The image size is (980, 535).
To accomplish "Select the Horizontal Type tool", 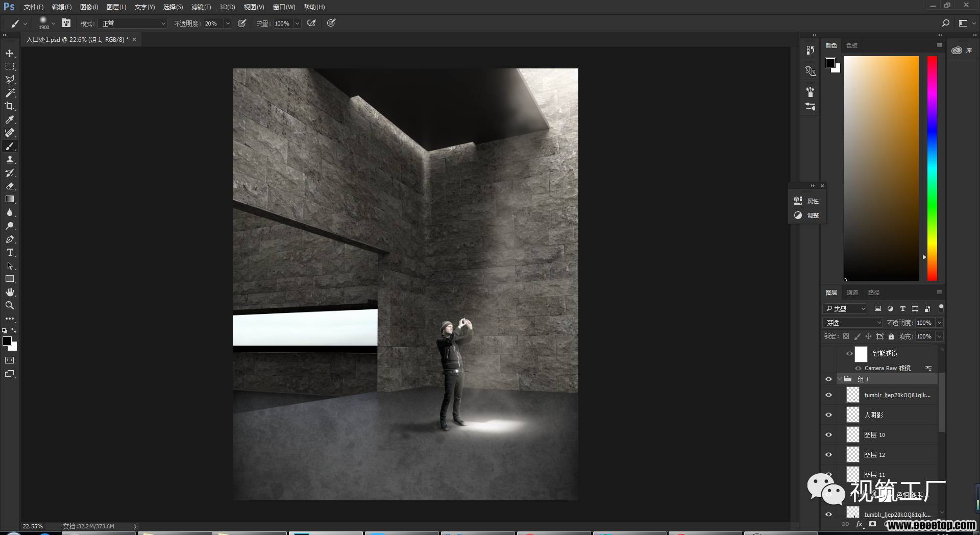I will click(x=10, y=253).
